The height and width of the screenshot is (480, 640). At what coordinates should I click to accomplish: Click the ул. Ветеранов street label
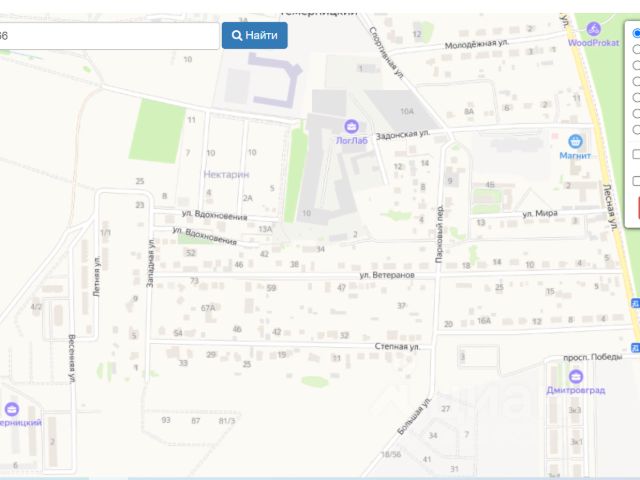(x=386, y=274)
